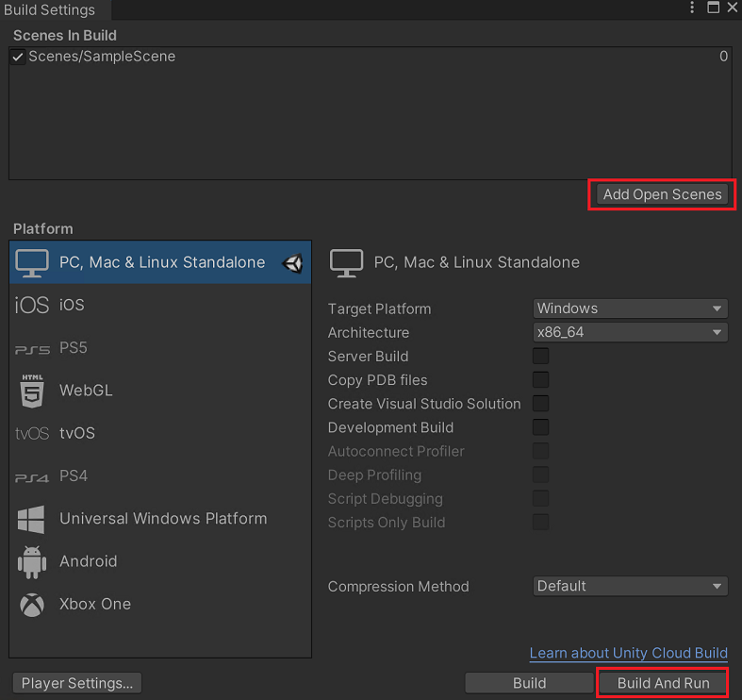Screen dimensions: 742x700
Task: Open Learn about Unity Cloud Build link
Action: point(629,653)
